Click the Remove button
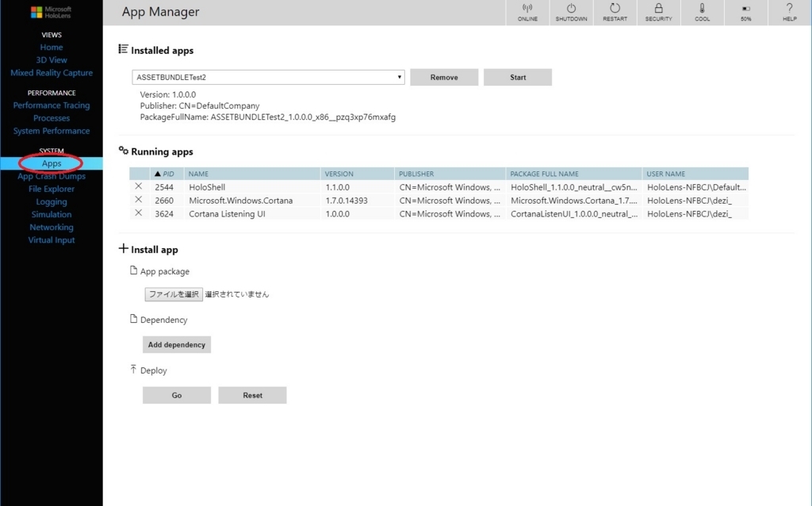 [444, 77]
